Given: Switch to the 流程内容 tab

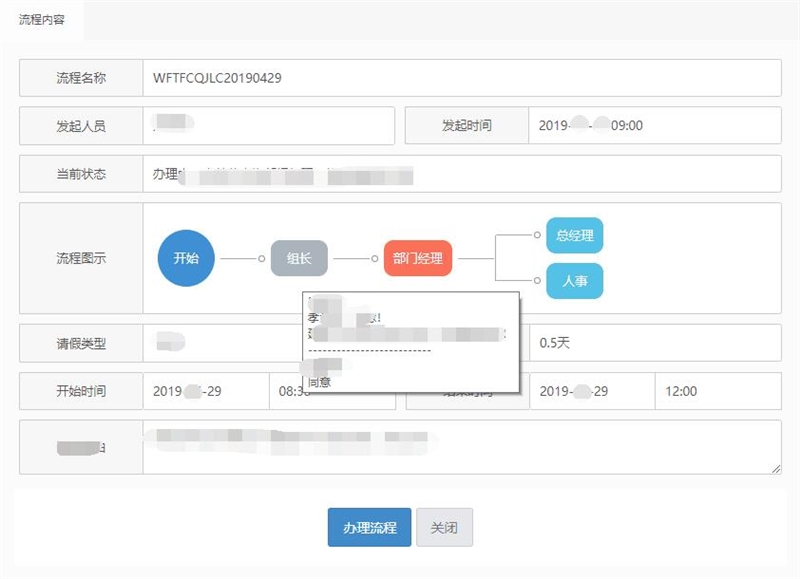Looking at the screenshot, I should click(42, 17).
